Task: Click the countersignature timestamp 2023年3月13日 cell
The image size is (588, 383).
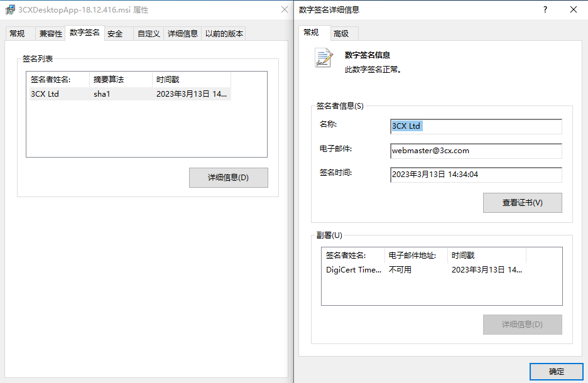Action: pyautogui.click(x=486, y=270)
